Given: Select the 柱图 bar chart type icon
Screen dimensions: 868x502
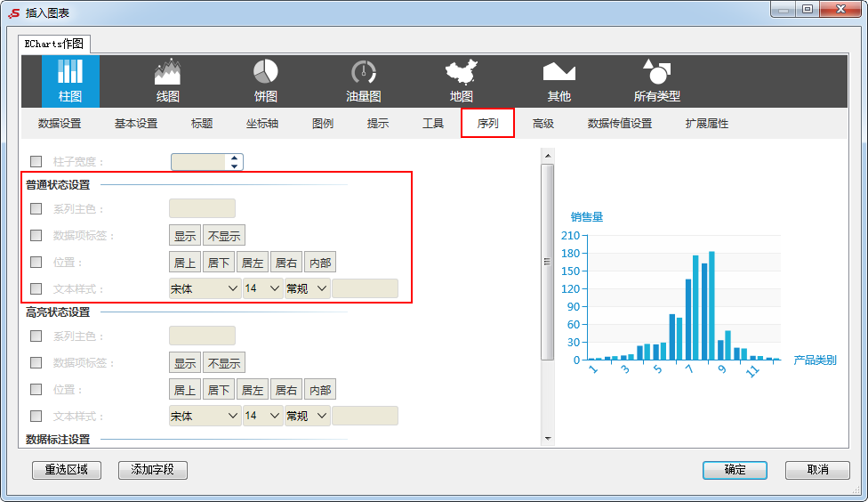Looking at the screenshot, I should (70, 81).
